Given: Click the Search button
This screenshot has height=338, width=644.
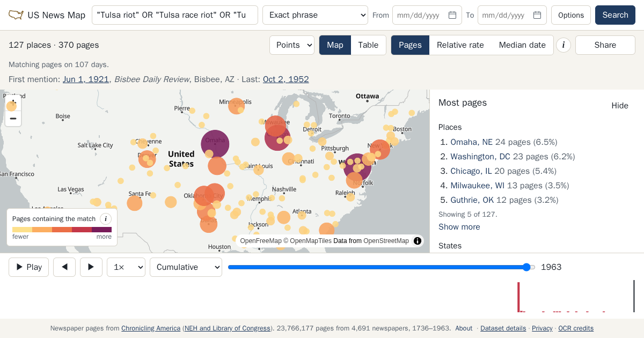Looking at the screenshot, I should point(615,15).
